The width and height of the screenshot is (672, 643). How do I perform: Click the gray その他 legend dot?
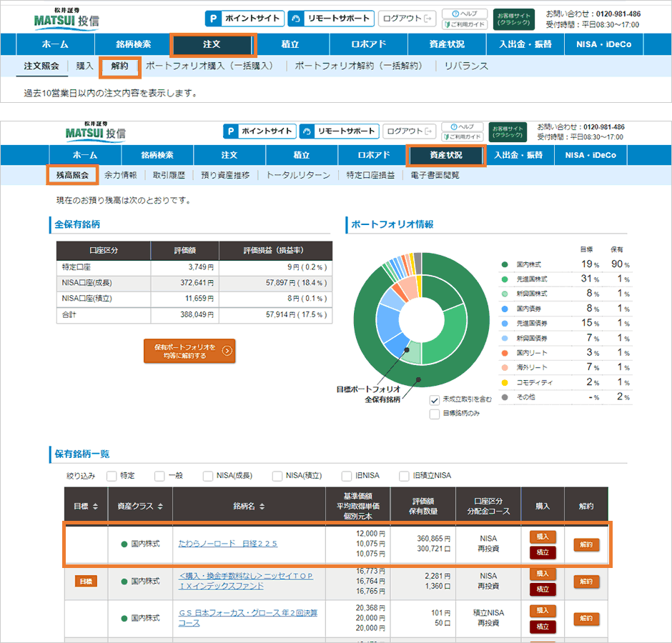(x=505, y=397)
